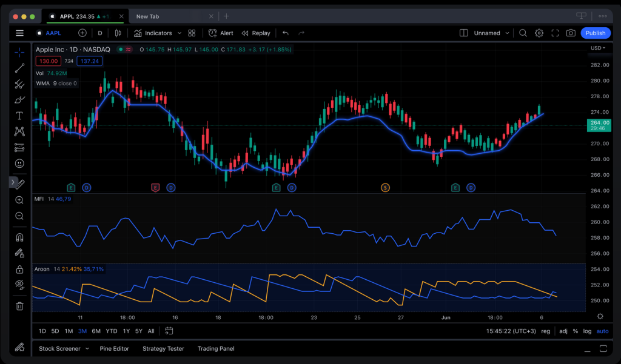This screenshot has width=621, height=364.
Task: Select the crosshair cursor tool
Action: 19,52
